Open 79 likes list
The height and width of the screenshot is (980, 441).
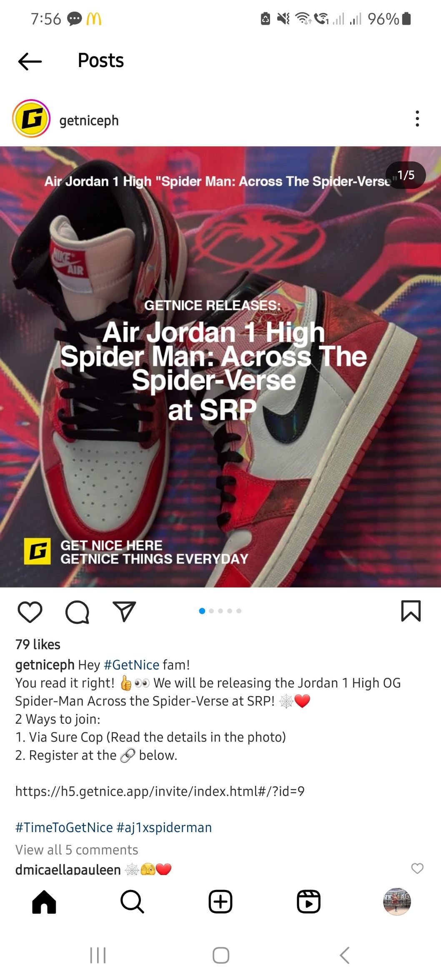point(38,645)
